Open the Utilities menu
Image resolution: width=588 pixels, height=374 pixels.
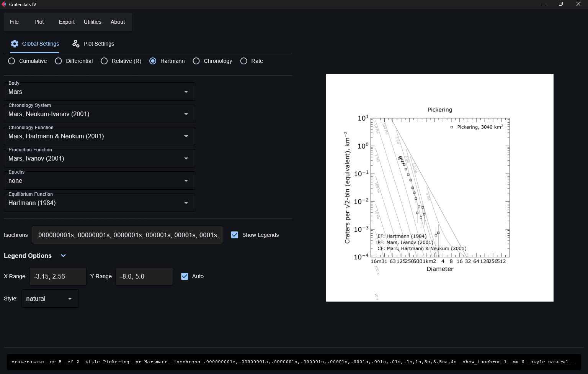click(x=92, y=22)
